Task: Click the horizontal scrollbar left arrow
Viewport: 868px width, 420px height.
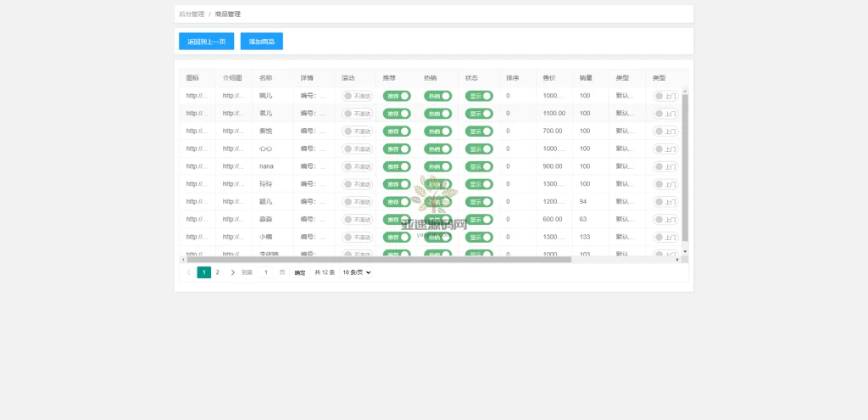Action: point(182,260)
